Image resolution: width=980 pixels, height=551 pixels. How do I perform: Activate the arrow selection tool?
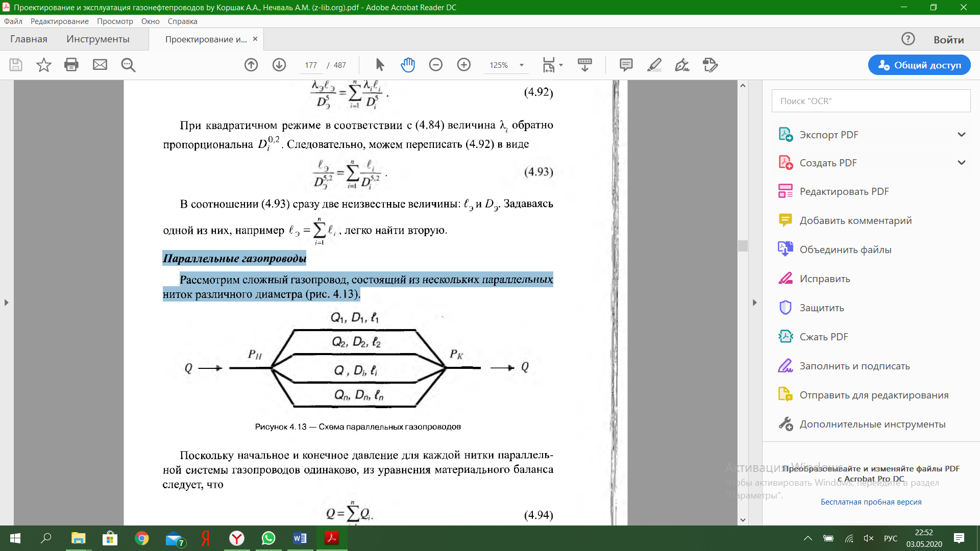point(380,65)
